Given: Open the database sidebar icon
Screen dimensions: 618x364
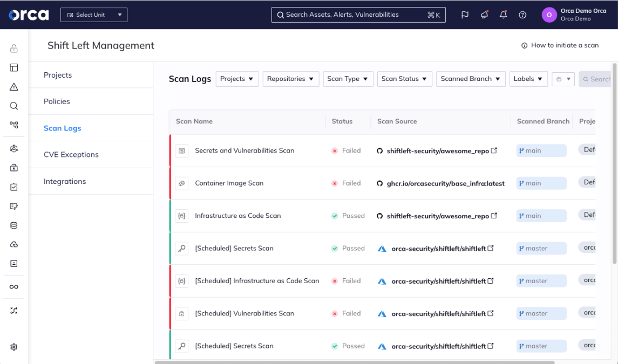Looking at the screenshot, I should (14, 225).
